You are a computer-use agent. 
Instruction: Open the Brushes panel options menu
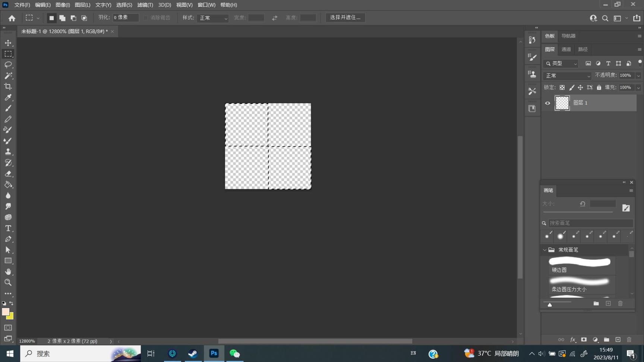click(x=631, y=191)
